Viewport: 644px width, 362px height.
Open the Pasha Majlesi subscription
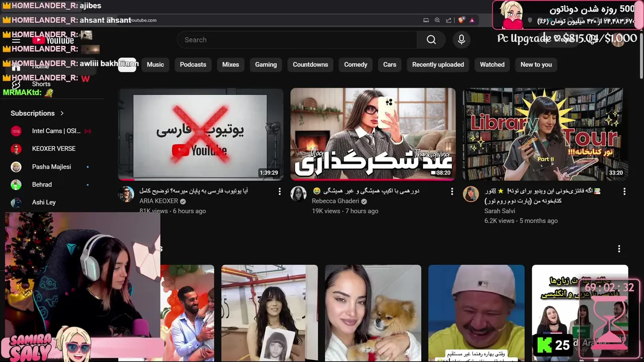(x=50, y=167)
